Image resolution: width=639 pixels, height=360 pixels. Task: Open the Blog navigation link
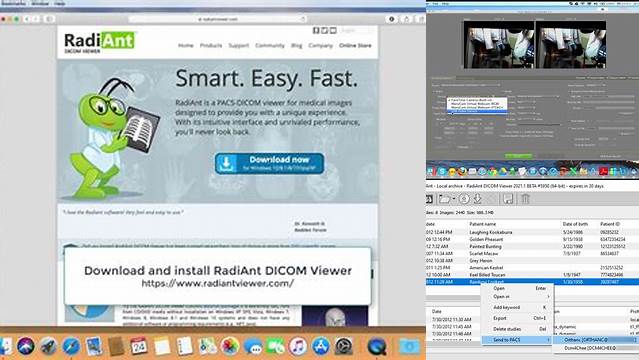coord(297,45)
